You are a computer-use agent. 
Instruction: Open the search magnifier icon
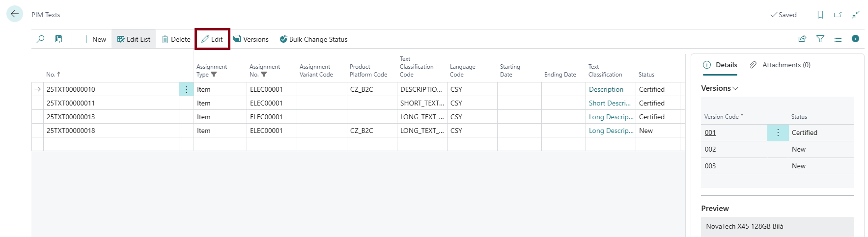pyautogui.click(x=41, y=39)
